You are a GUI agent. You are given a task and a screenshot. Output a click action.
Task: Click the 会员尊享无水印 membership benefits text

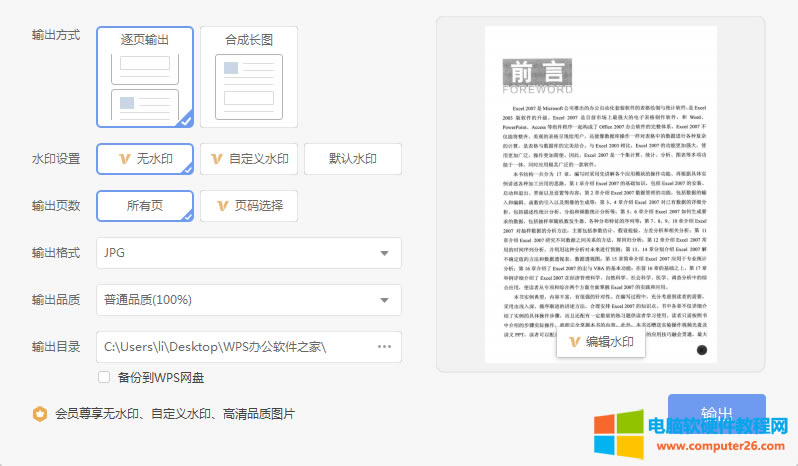pyautogui.click(x=175, y=414)
